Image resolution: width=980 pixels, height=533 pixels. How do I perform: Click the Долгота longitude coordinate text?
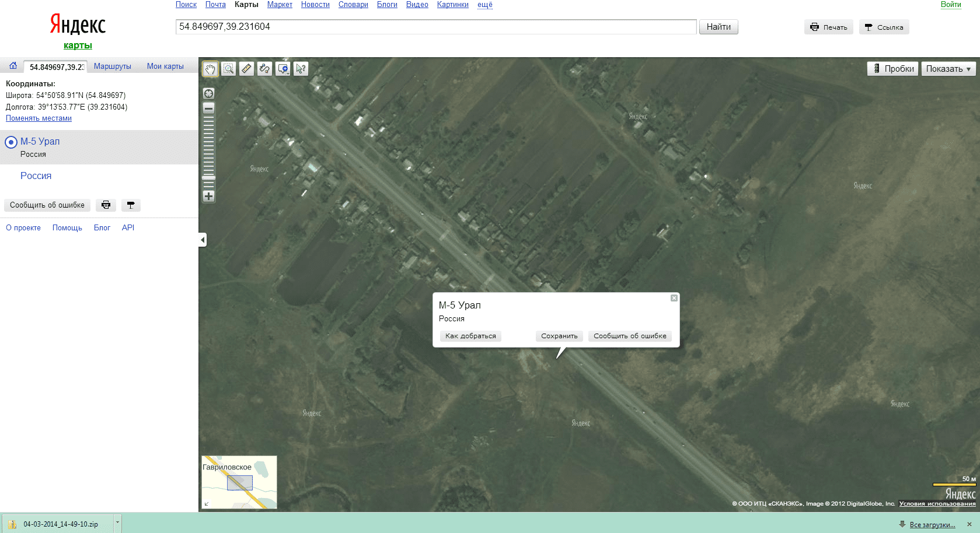67,107
